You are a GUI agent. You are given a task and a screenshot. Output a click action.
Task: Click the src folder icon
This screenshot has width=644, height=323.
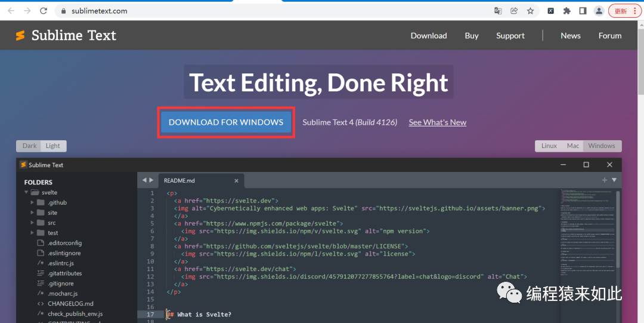coord(41,223)
